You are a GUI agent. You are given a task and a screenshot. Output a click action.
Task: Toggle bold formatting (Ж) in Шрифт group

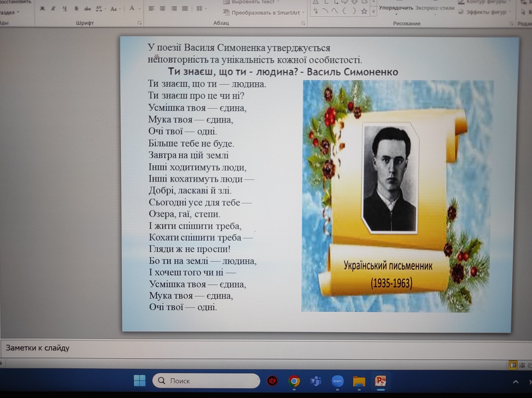[x=42, y=9]
